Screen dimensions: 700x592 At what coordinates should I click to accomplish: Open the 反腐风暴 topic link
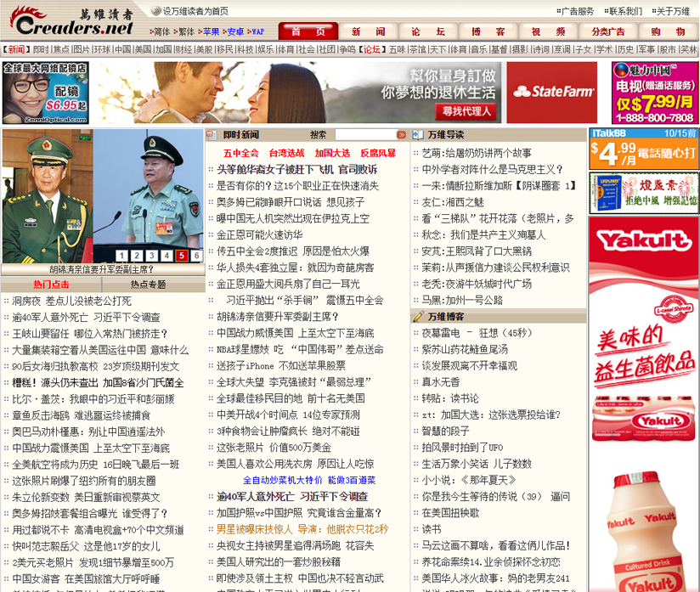pyautogui.click(x=378, y=153)
